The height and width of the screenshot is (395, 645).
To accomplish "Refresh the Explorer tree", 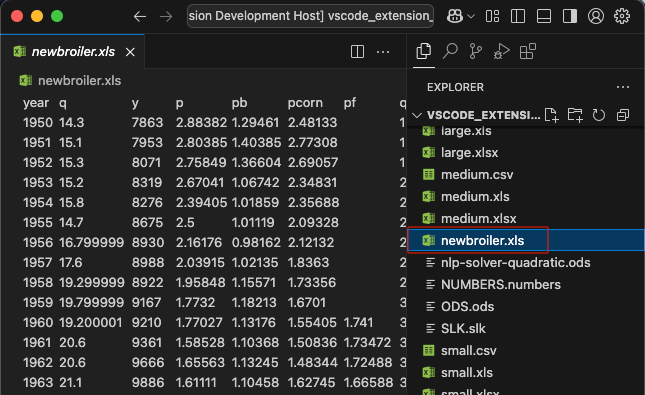I will pyautogui.click(x=599, y=115).
